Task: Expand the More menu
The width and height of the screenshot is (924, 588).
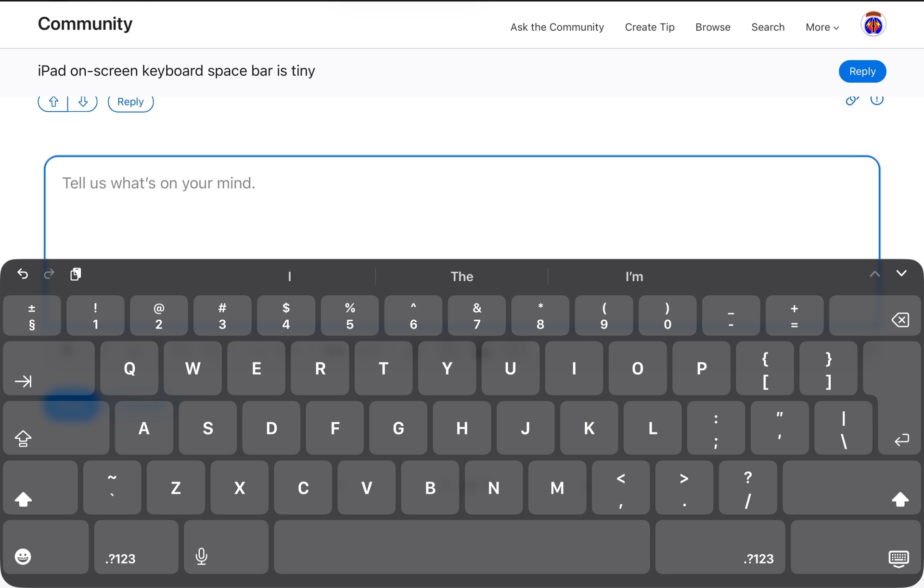Action: pyautogui.click(x=822, y=27)
